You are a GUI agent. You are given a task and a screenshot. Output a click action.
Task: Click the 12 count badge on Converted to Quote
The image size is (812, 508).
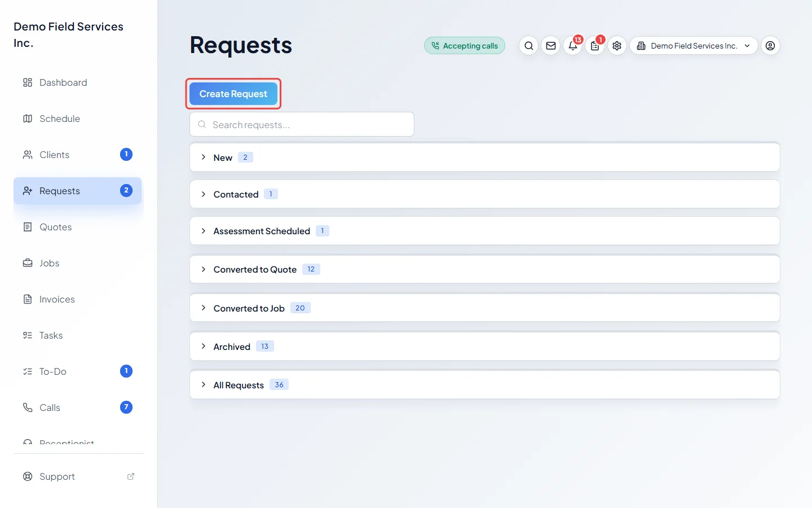[311, 269]
